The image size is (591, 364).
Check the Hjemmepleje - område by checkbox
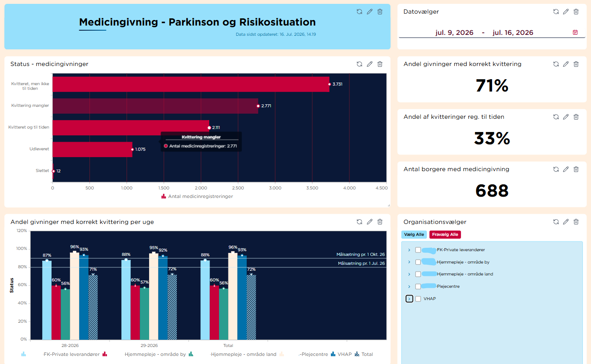[418, 262]
